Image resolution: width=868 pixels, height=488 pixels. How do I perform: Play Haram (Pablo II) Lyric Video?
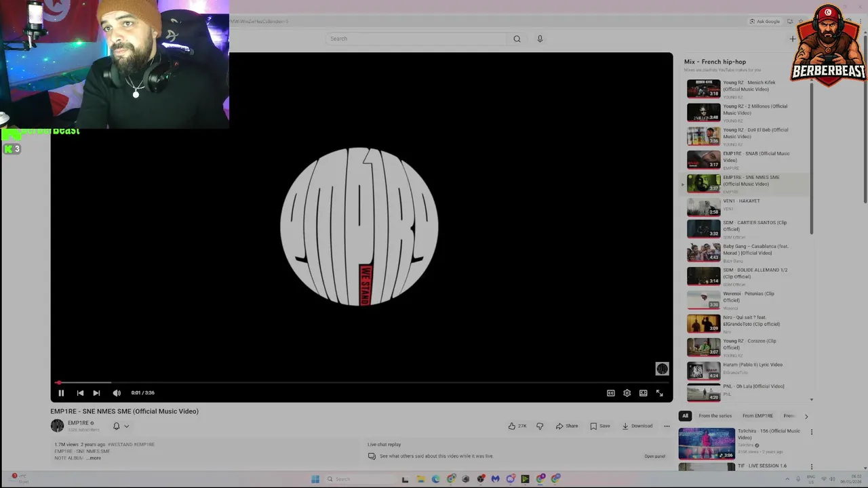[x=746, y=371]
